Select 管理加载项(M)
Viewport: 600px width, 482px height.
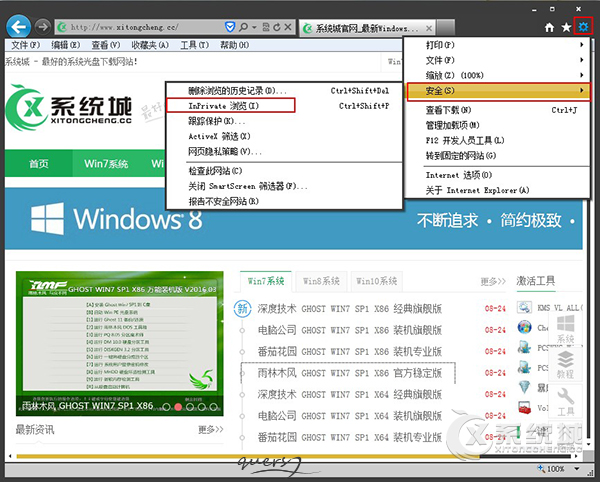click(x=497, y=125)
